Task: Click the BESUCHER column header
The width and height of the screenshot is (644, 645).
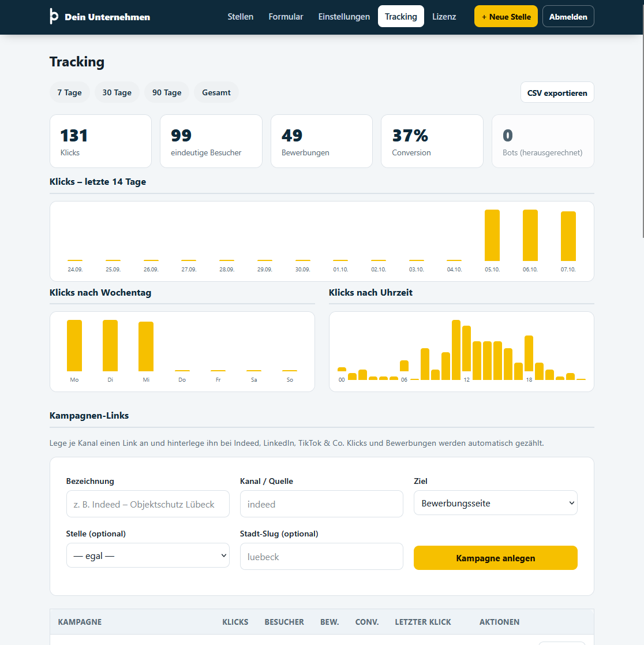Action: point(284,622)
